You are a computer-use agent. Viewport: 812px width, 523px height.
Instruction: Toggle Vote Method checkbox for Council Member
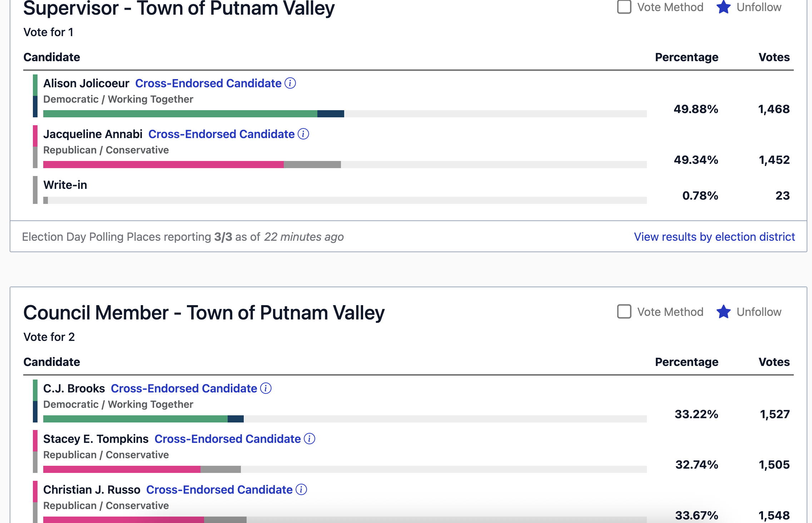tap(624, 312)
